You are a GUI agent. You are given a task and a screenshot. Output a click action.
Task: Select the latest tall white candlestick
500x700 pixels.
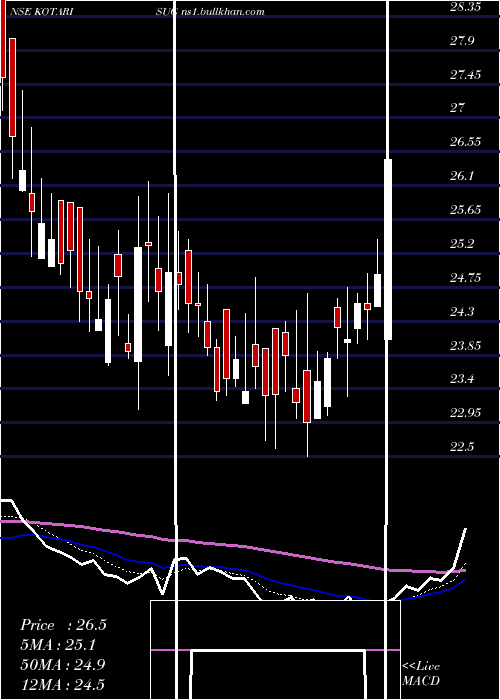[388, 249]
